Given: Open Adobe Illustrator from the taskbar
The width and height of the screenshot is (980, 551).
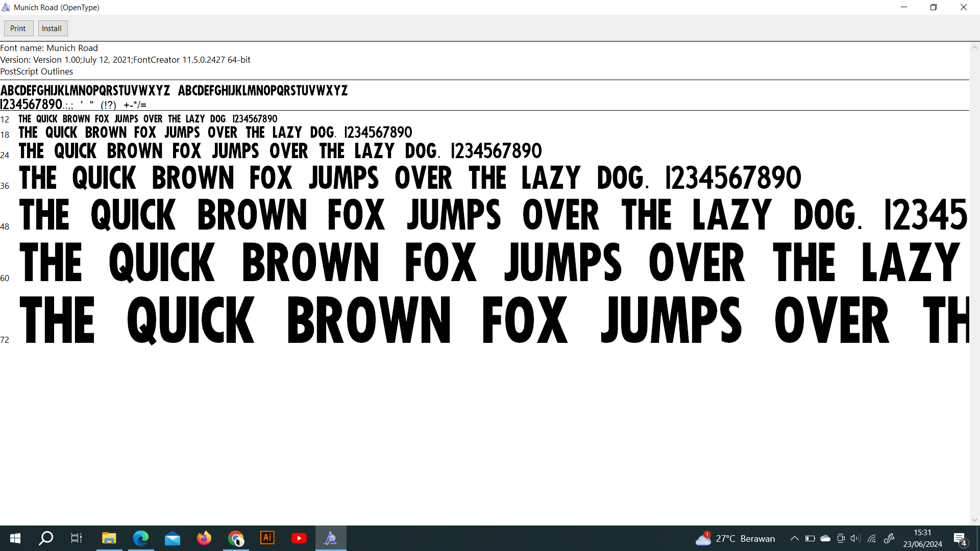Looking at the screenshot, I should tap(267, 538).
